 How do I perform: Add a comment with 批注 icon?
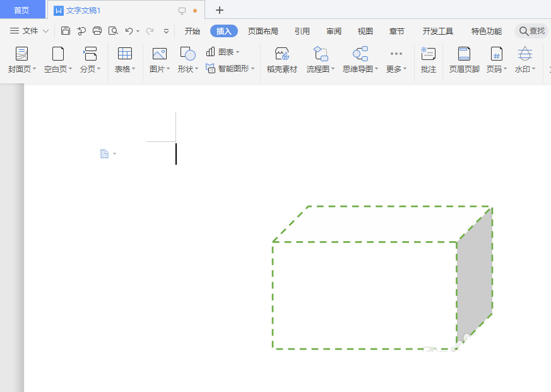click(428, 60)
